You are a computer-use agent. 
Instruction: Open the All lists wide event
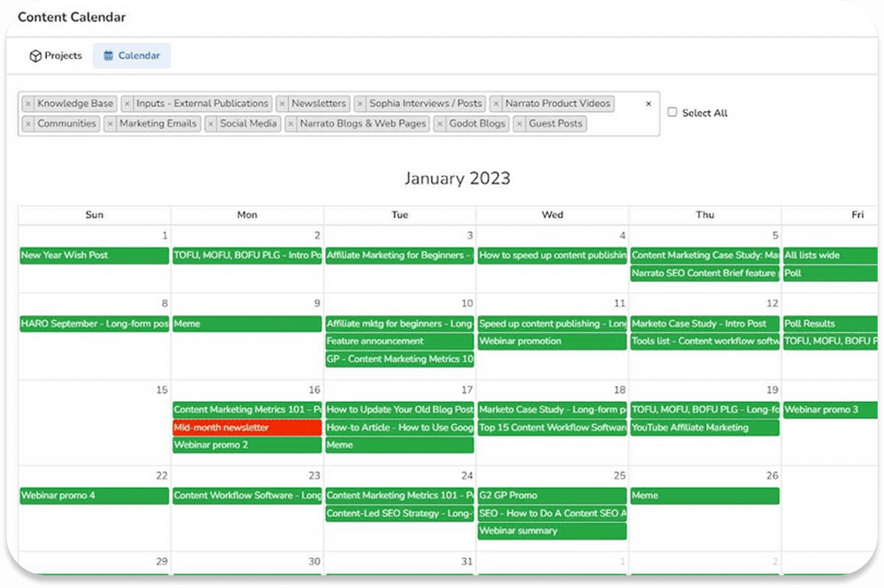point(830,256)
